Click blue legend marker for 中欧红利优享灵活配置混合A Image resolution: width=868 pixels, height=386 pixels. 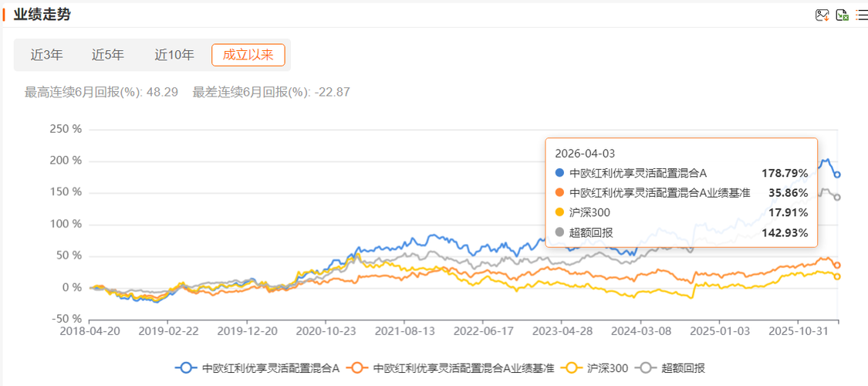185,368
